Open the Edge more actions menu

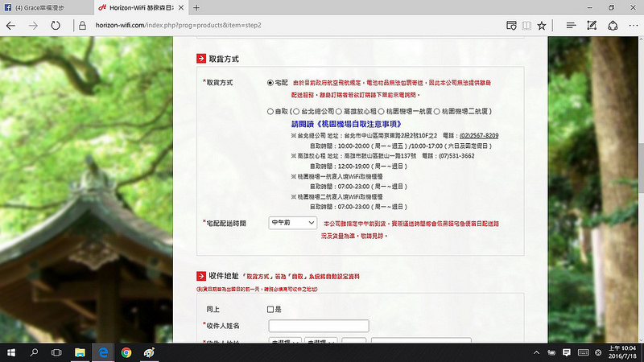point(634,26)
